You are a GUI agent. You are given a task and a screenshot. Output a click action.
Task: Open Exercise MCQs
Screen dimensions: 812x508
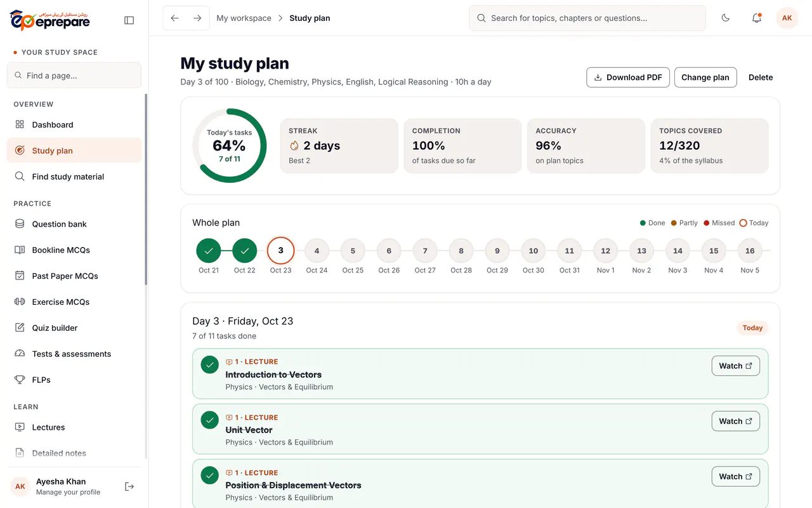[74, 302]
